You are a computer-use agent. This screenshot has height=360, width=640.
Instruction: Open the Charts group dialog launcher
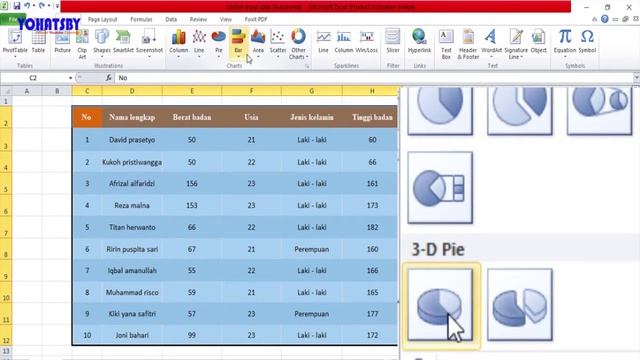coord(307,66)
